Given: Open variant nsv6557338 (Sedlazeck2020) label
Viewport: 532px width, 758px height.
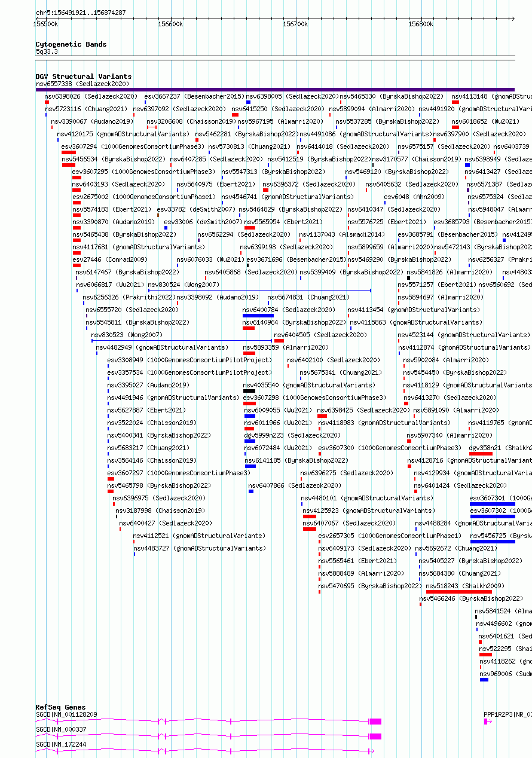Looking at the screenshot, I should (x=82, y=84).
